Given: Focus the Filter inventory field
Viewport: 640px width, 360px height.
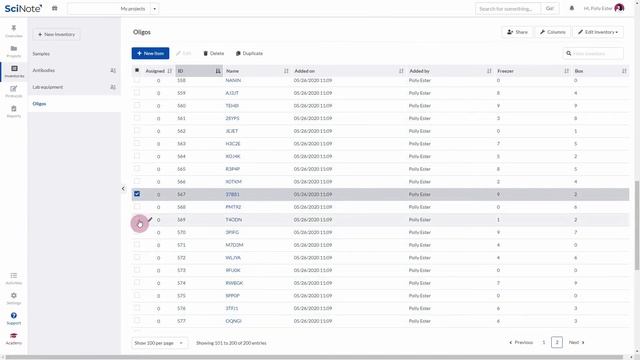Looking at the screenshot, I should (x=593, y=53).
